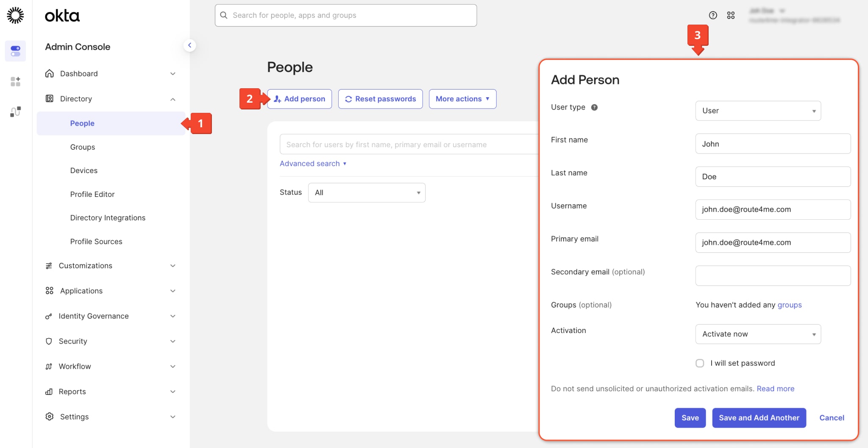868x448 pixels.
Task: Click the admin console toggle rail icon
Action: click(x=15, y=51)
